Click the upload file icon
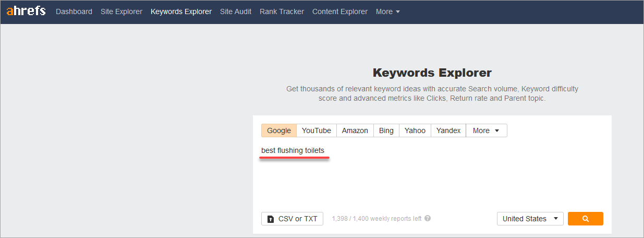 pyautogui.click(x=271, y=219)
